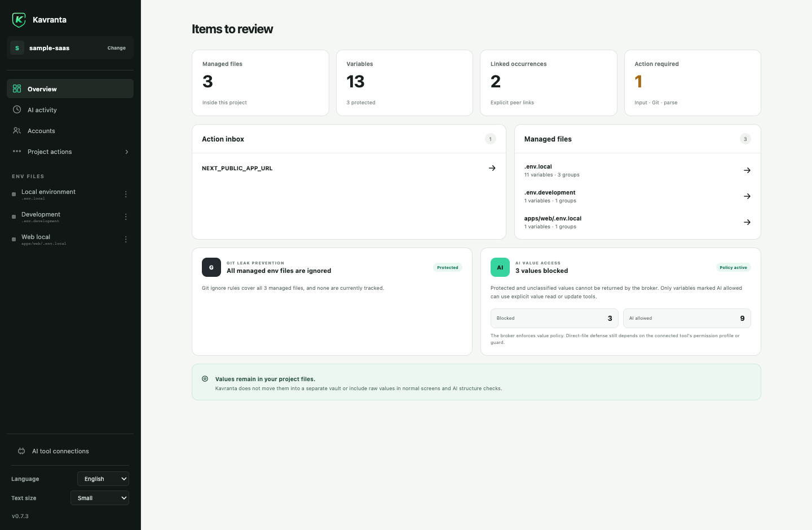Select the Web local env file

[62, 239]
